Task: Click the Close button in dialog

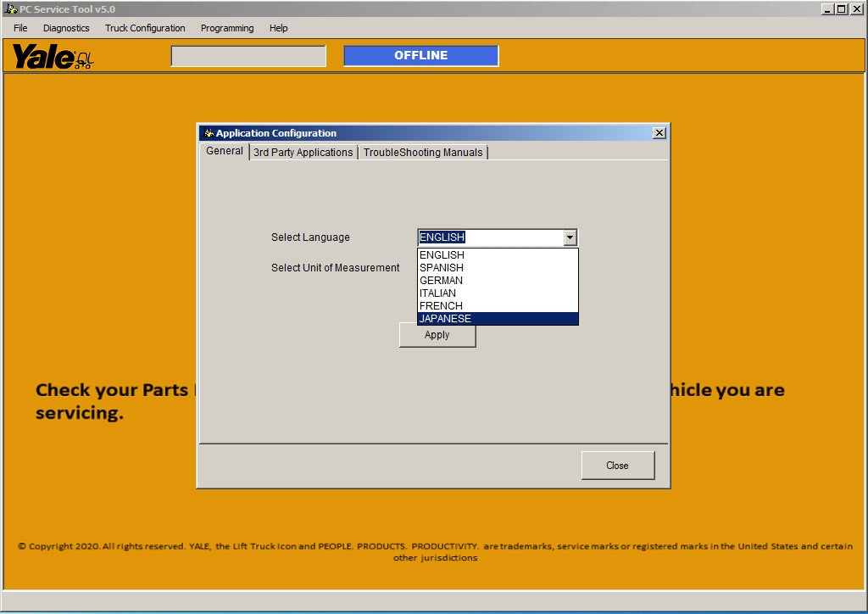Action: coord(617,466)
